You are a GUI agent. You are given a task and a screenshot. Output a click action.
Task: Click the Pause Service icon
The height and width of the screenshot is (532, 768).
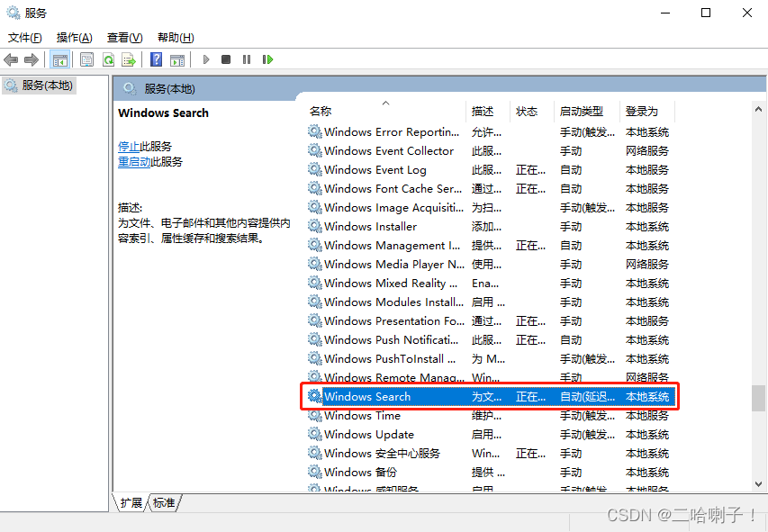pos(247,59)
